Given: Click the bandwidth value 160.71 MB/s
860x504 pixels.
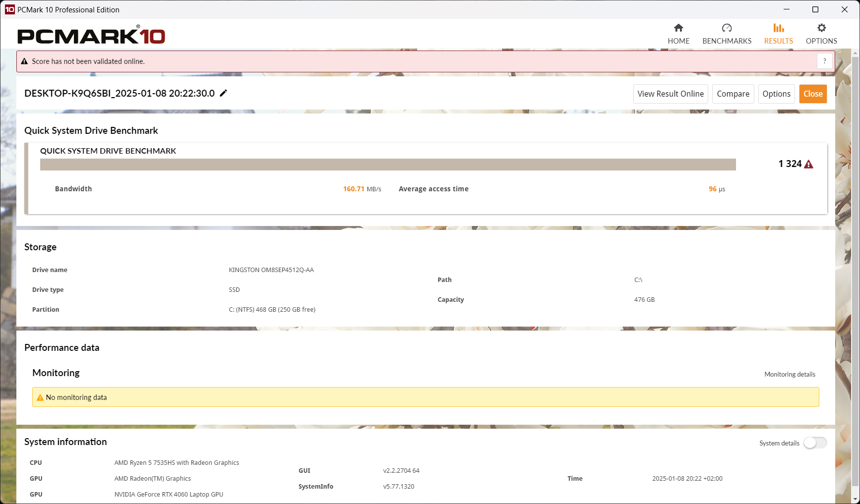Looking at the screenshot, I should click(362, 189).
